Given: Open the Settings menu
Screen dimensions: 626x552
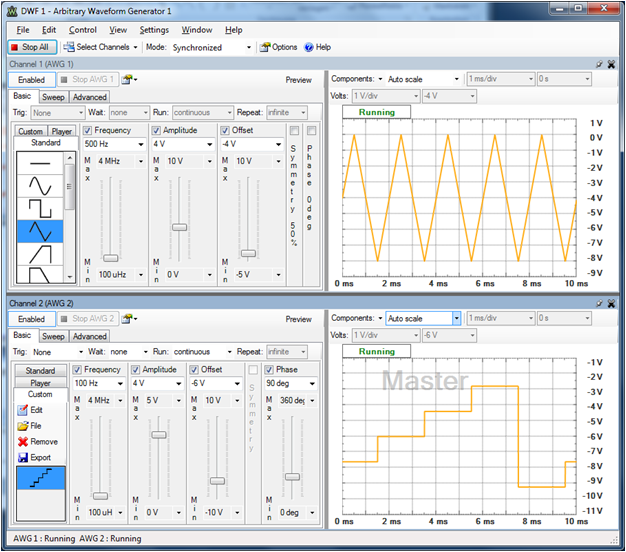Looking at the screenshot, I should 154,30.
